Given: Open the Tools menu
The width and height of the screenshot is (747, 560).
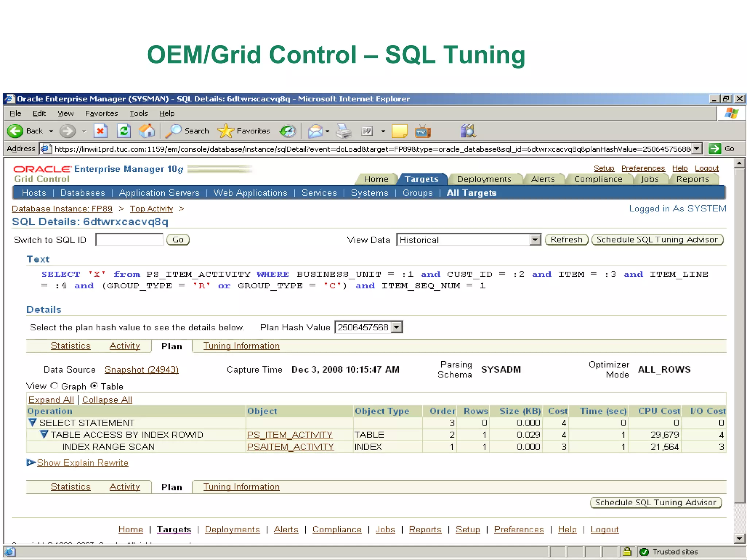Looking at the screenshot, I should tap(139, 113).
